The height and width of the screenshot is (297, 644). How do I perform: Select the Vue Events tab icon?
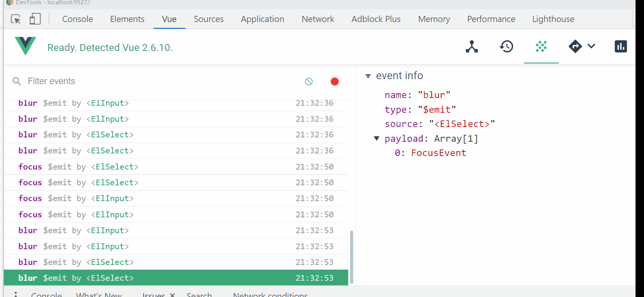(x=541, y=47)
